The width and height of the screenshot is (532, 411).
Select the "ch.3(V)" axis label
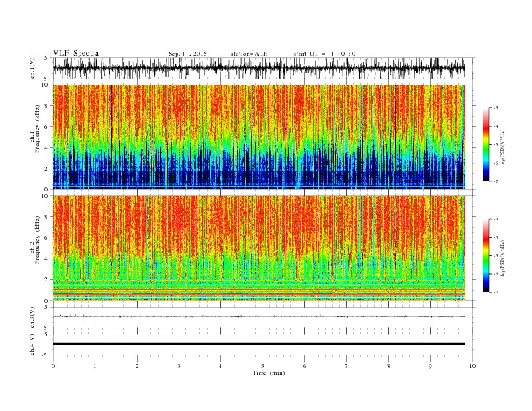[x=32, y=318]
